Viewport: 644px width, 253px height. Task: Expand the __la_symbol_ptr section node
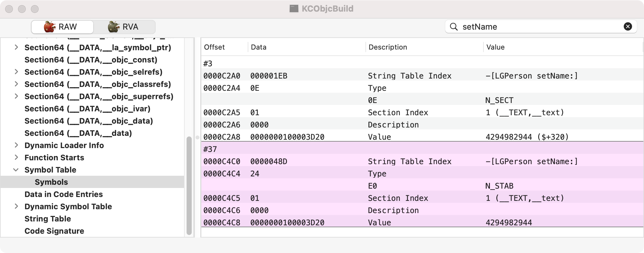click(x=16, y=47)
